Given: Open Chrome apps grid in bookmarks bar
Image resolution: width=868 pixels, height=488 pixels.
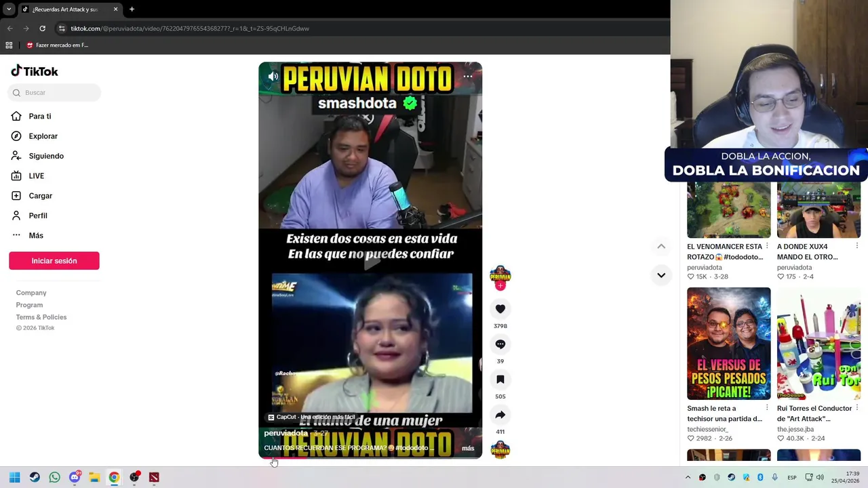Looking at the screenshot, I should pyautogui.click(x=9, y=45).
